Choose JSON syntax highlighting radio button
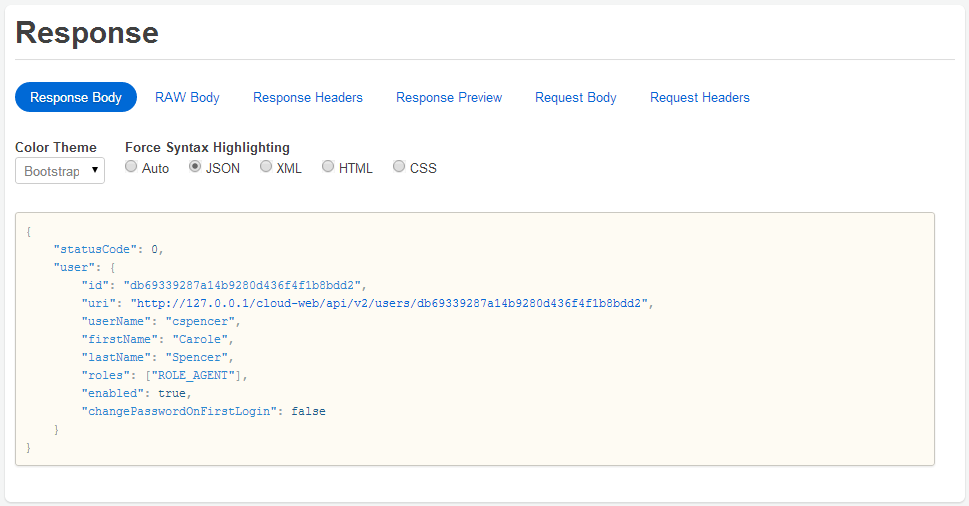The image size is (969, 506). pyautogui.click(x=195, y=167)
